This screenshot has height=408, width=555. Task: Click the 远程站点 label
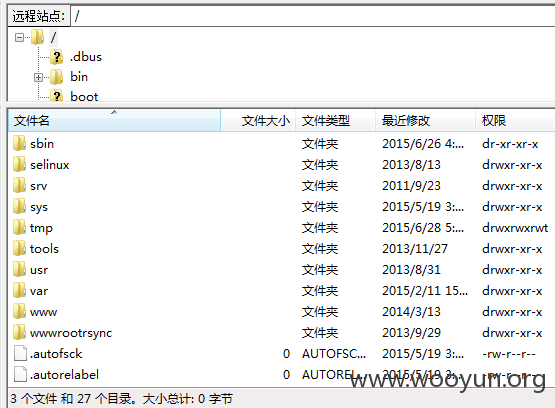coord(39,16)
